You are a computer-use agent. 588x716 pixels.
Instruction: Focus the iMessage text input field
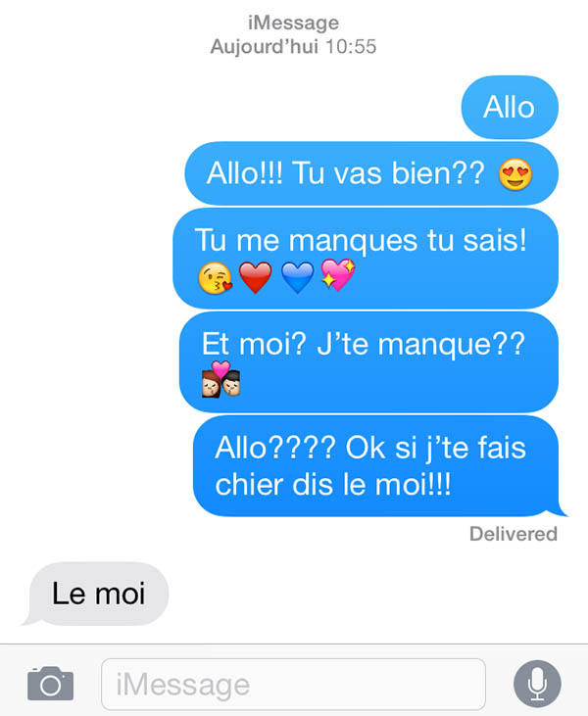[293, 684]
